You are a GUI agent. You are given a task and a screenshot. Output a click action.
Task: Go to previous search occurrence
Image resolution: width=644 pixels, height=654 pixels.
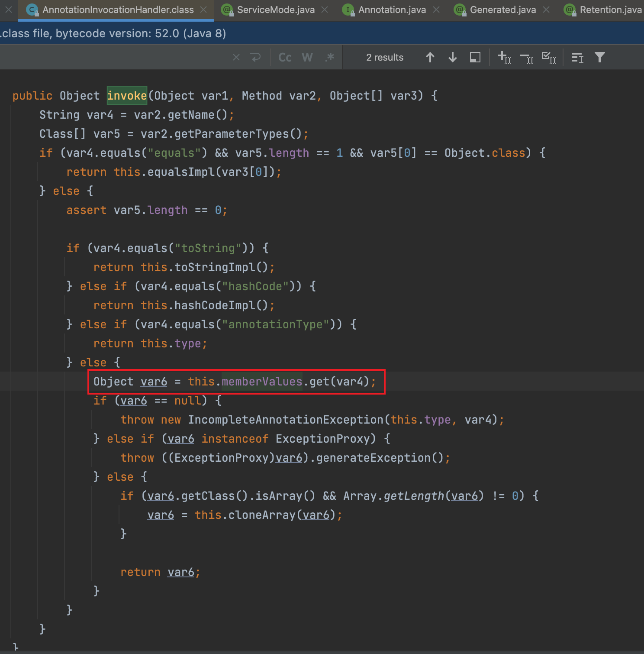coord(430,57)
